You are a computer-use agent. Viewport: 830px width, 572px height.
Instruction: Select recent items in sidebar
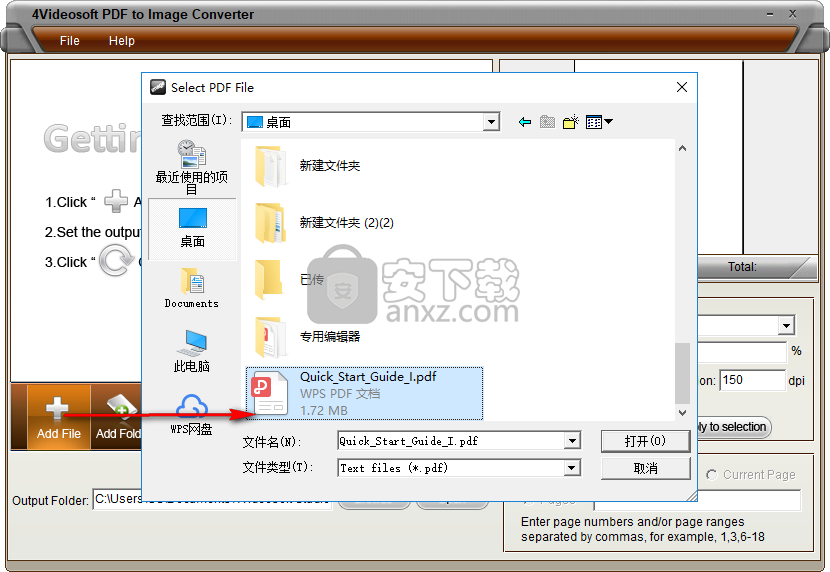[192, 167]
